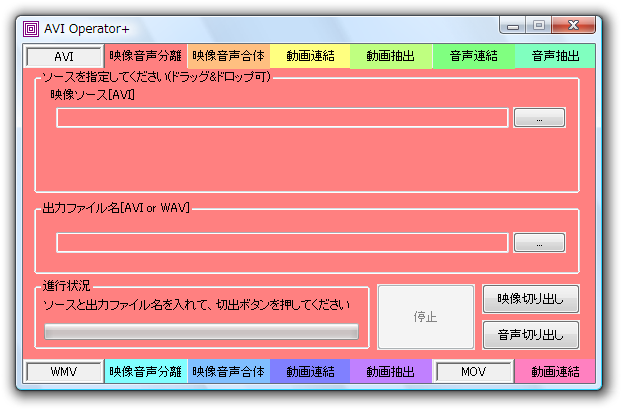Screen dimensions: 621x409
Task: Select the MOV group button
Action: click(x=473, y=372)
